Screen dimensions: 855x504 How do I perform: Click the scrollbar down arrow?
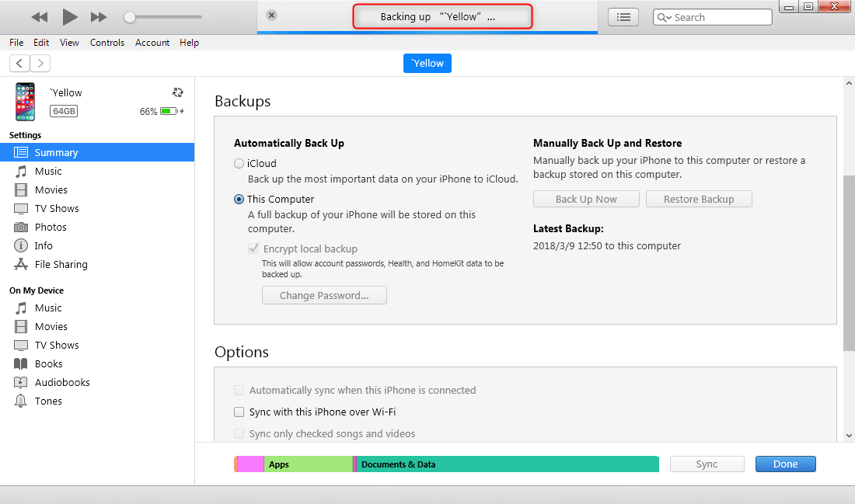(x=849, y=436)
